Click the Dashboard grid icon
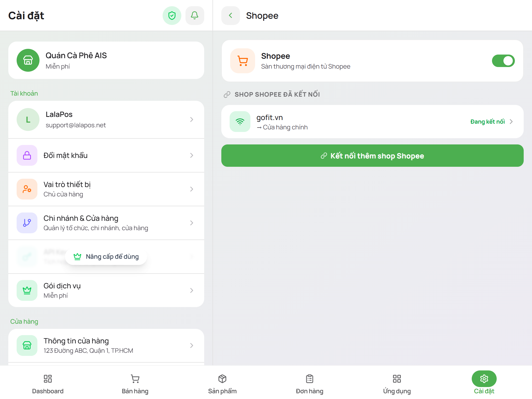532x399 pixels. pyautogui.click(x=48, y=379)
